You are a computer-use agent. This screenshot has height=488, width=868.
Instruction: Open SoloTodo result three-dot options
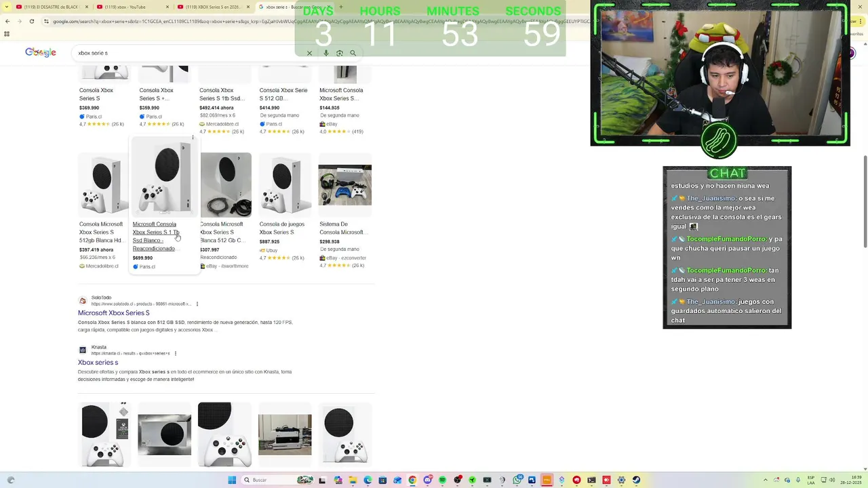click(197, 304)
